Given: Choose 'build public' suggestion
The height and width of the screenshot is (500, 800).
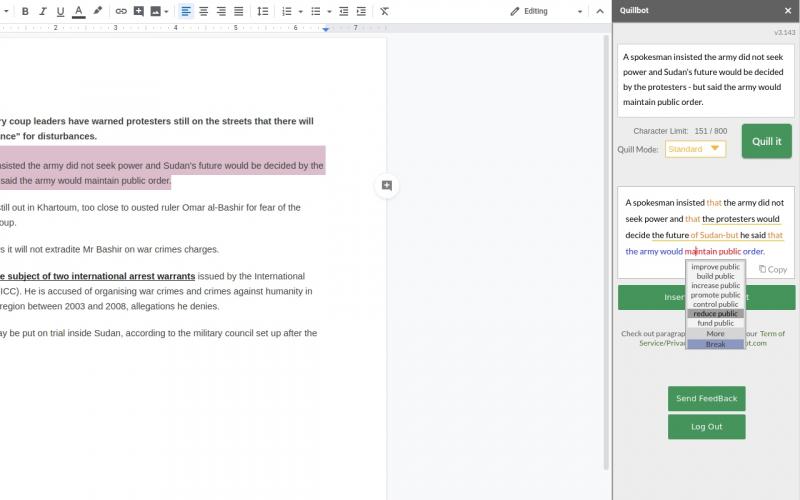Looking at the screenshot, I should [x=715, y=276].
